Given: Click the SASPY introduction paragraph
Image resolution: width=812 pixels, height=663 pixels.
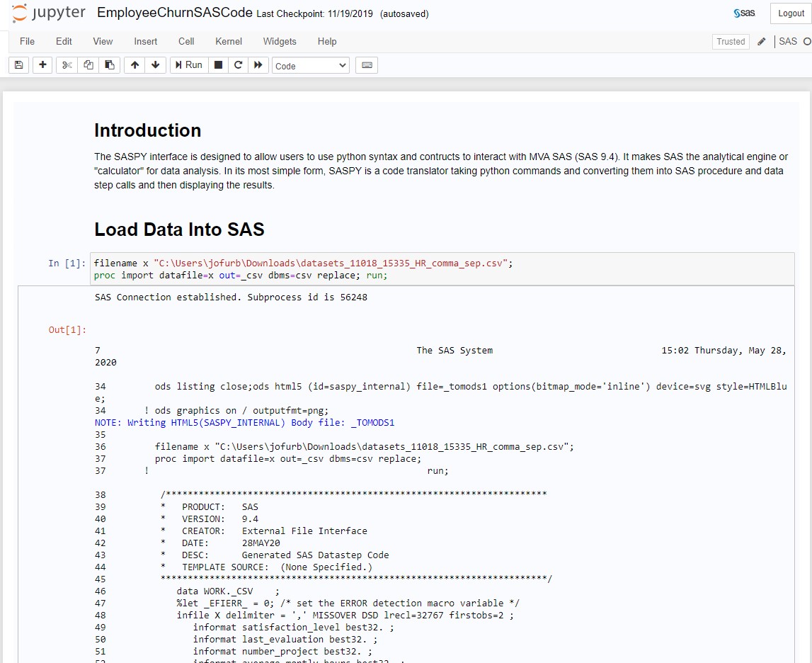Looking at the screenshot, I should 441,171.
